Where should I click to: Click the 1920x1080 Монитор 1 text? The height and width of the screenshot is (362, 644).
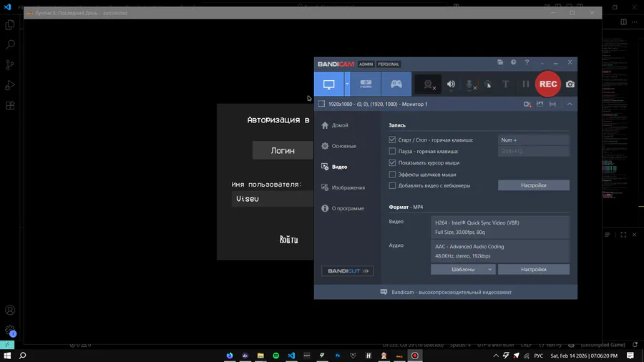(378, 104)
